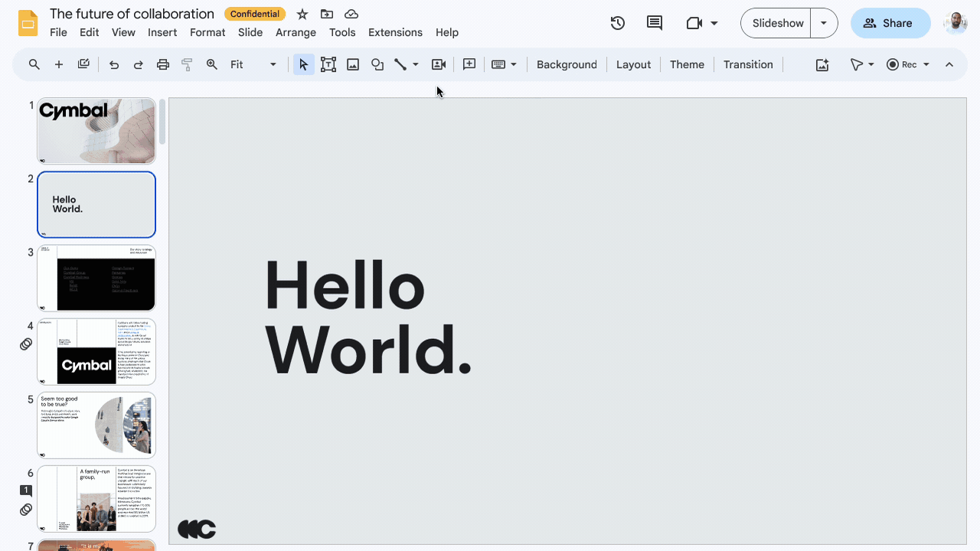Open the user account avatar
The width and height of the screenshot is (980, 551).
tap(955, 23)
